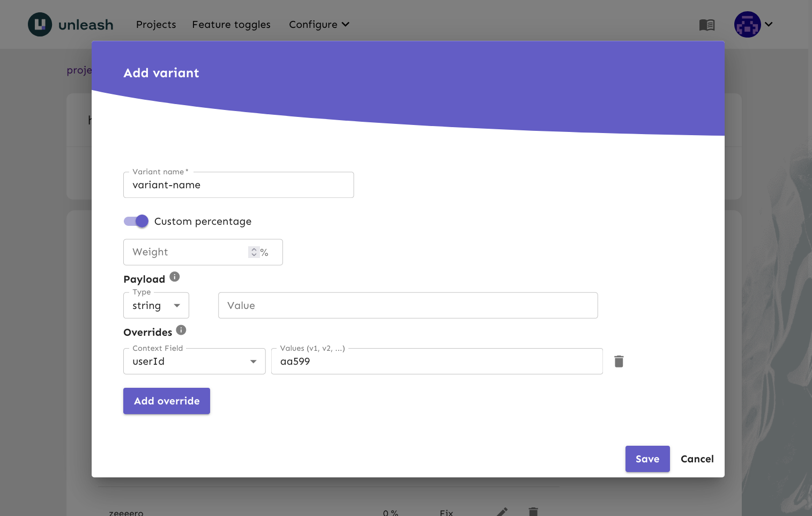Image resolution: width=812 pixels, height=516 pixels.
Task: Click the trash icon in zeeeero row
Action: click(533, 512)
